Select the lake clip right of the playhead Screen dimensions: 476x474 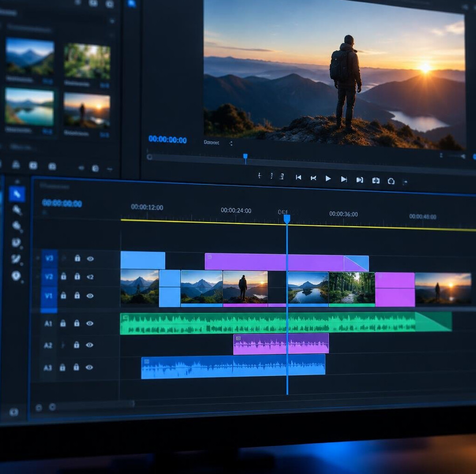[x=308, y=289]
